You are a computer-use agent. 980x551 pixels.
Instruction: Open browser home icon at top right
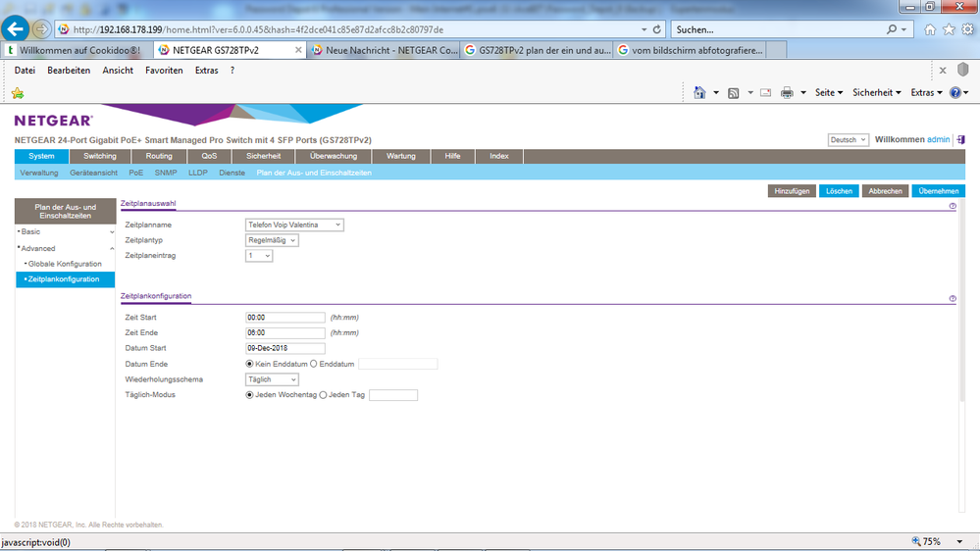930,29
